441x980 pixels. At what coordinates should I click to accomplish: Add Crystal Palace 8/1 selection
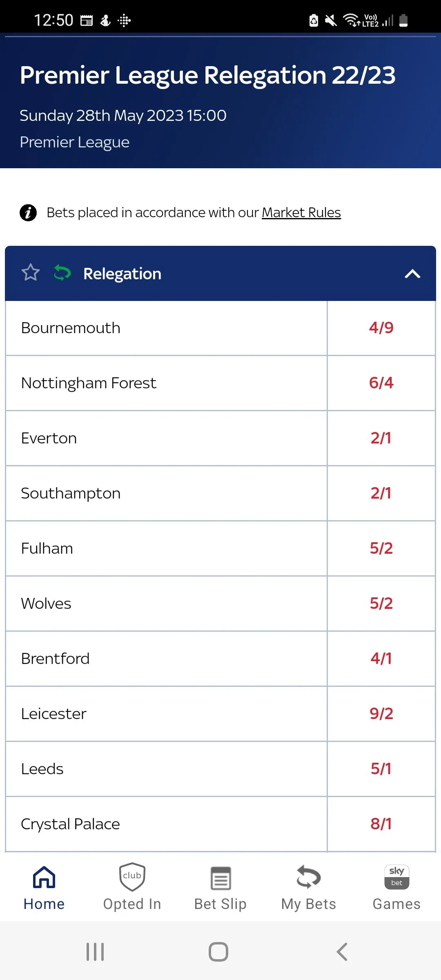(381, 824)
